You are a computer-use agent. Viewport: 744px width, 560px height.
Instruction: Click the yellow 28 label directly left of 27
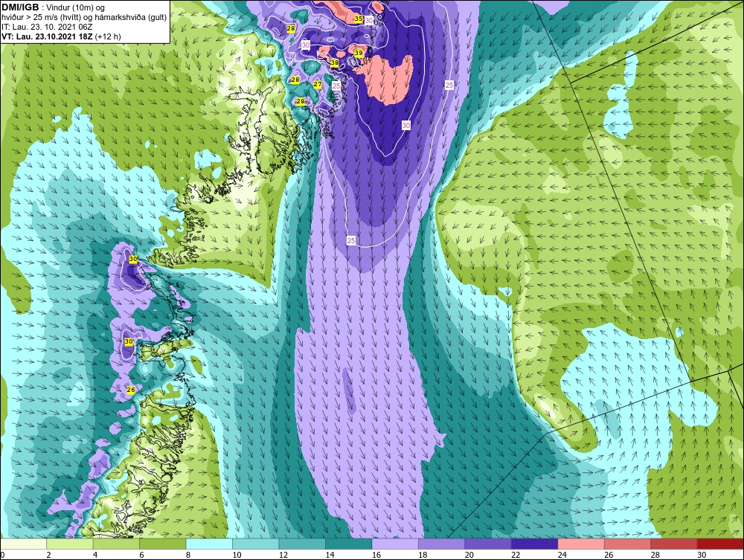(x=295, y=80)
